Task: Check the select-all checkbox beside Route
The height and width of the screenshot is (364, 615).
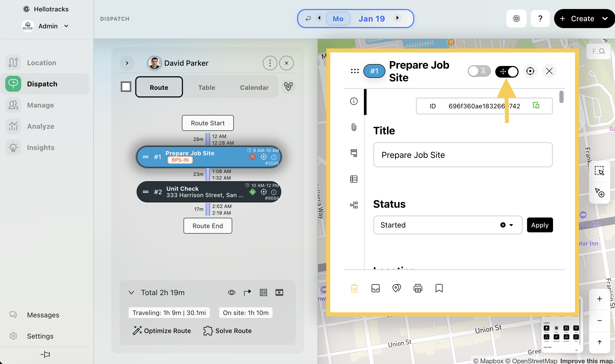Action: [126, 87]
